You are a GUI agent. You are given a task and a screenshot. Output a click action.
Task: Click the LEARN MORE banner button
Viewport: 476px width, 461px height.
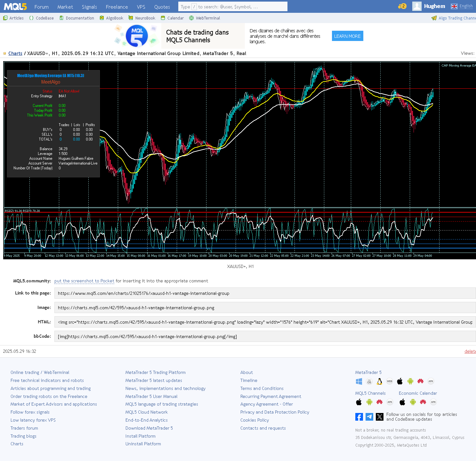pyautogui.click(x=348, y=36)
